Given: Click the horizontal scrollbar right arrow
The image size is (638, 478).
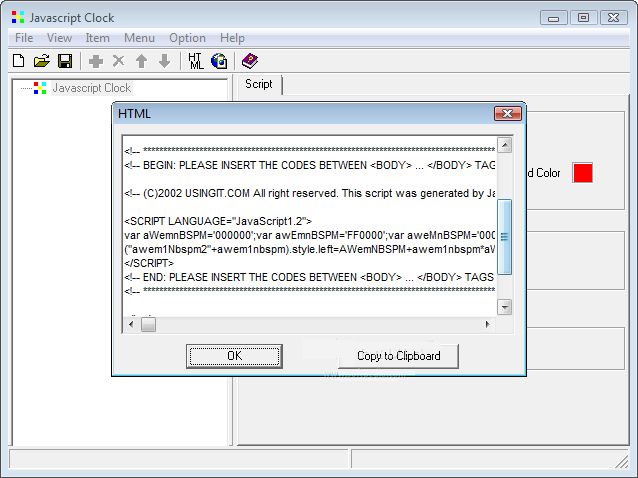Looking at the screenshot, I should point(488,324).
